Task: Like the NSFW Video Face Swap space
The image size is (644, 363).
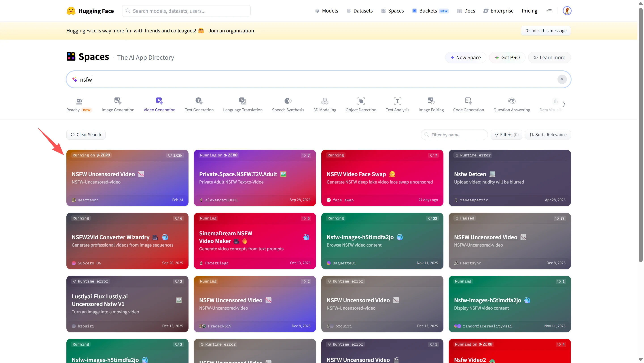Action: pyautogui.click(x=433, y=155)
